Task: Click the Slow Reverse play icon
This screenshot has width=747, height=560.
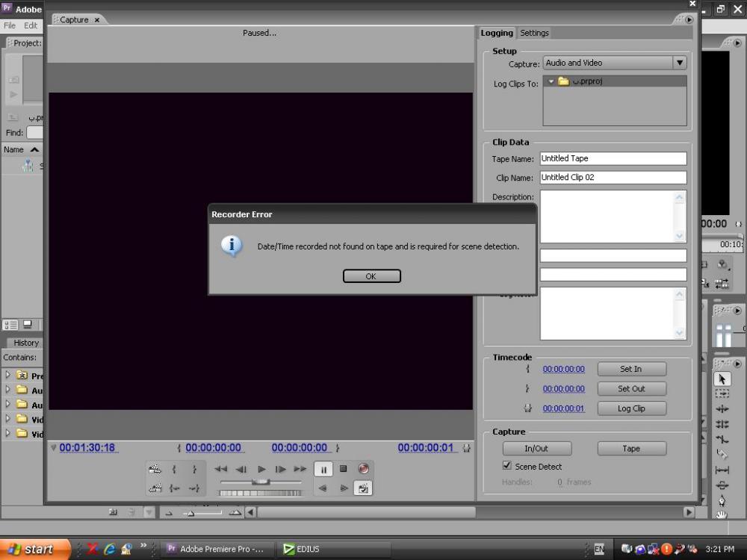Action: 323,488
